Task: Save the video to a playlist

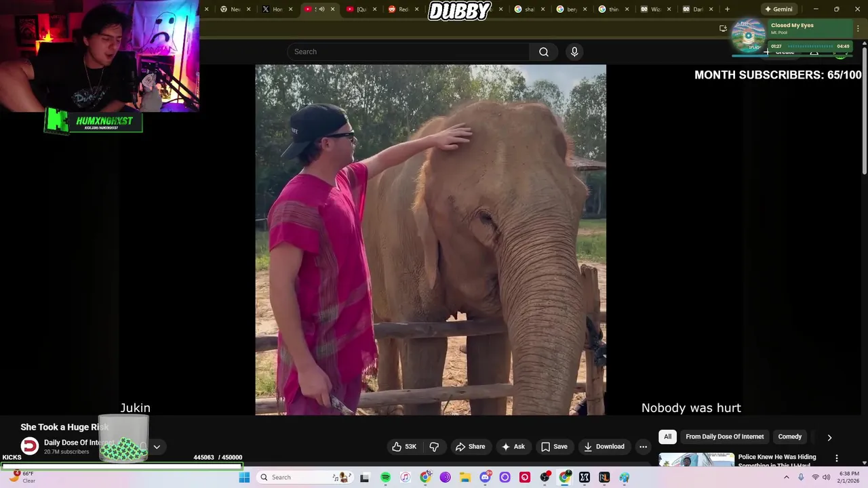Action: [554, 447]
